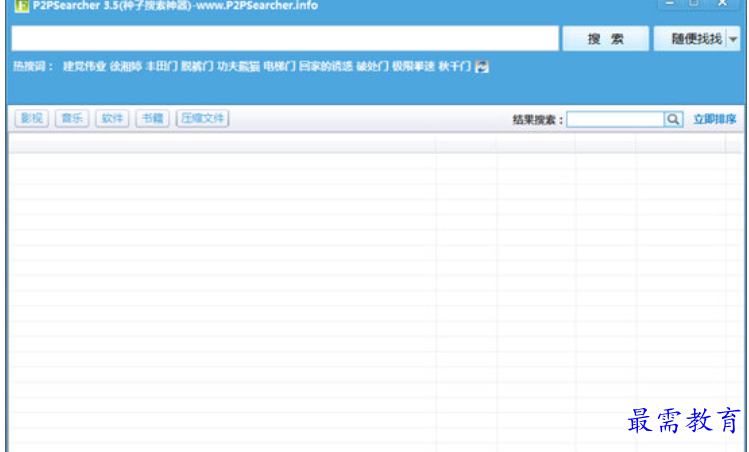
Task: Click the 搜索 search button
Action: [x=605, y=38]
